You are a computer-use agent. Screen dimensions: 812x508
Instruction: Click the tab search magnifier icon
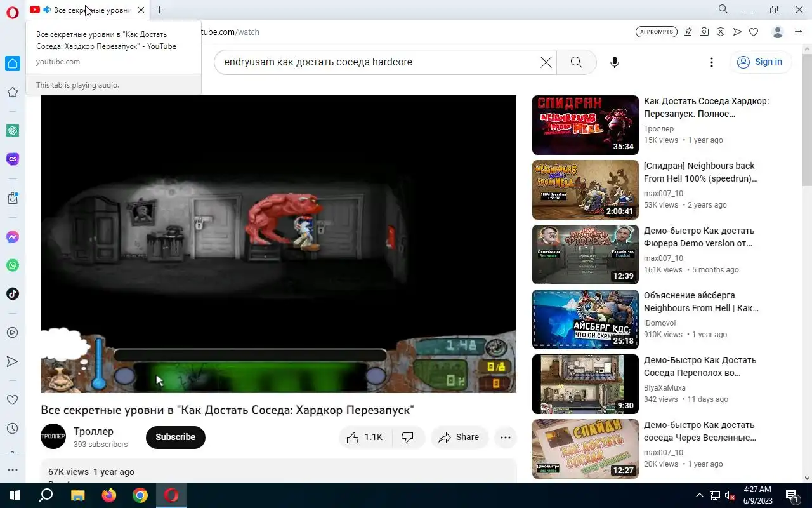(x=723, y=10)
